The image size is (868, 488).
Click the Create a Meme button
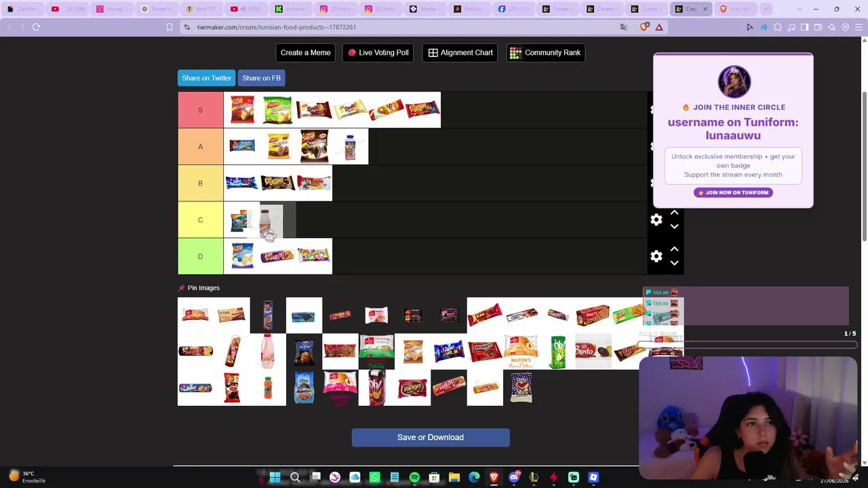(306, 53)
